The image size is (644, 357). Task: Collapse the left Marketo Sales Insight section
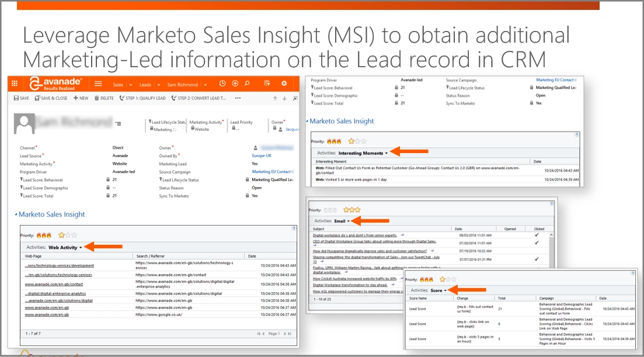(x=16, y=214)
